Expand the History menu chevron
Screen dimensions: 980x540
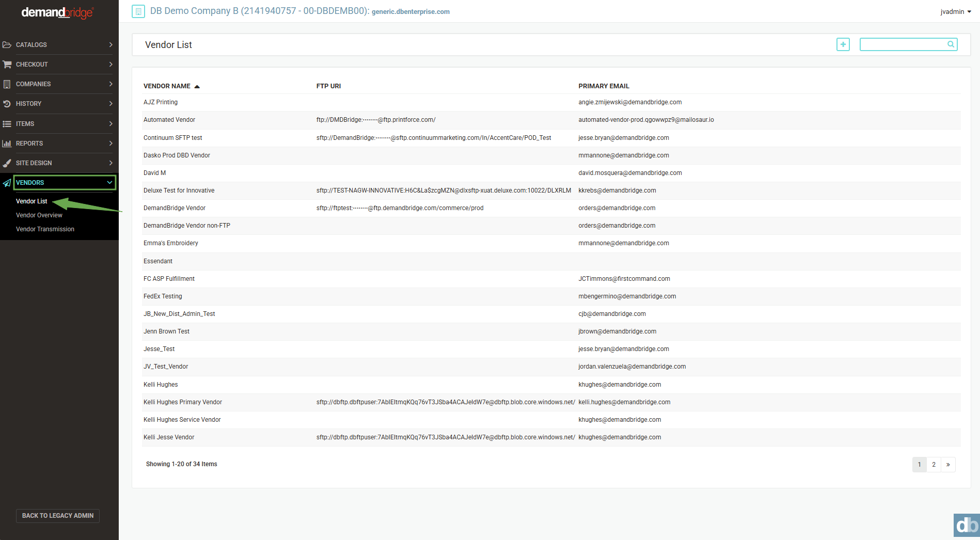tap(110, 104)
